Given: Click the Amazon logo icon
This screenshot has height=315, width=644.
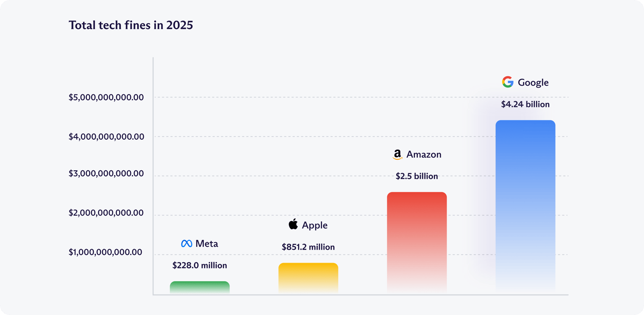Looking at the screenshot, I should click(397, 155).
